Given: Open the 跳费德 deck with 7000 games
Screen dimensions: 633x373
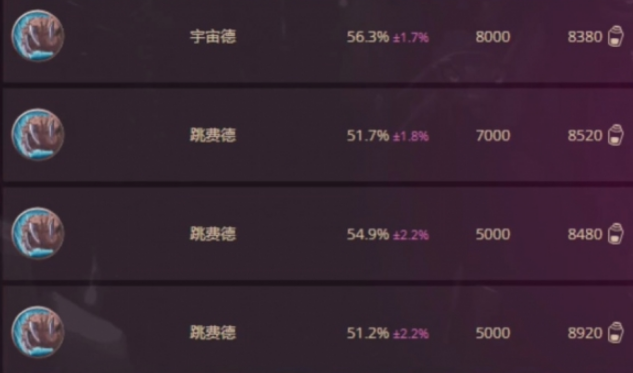Looking at the screenshot, I should [213, 135].
